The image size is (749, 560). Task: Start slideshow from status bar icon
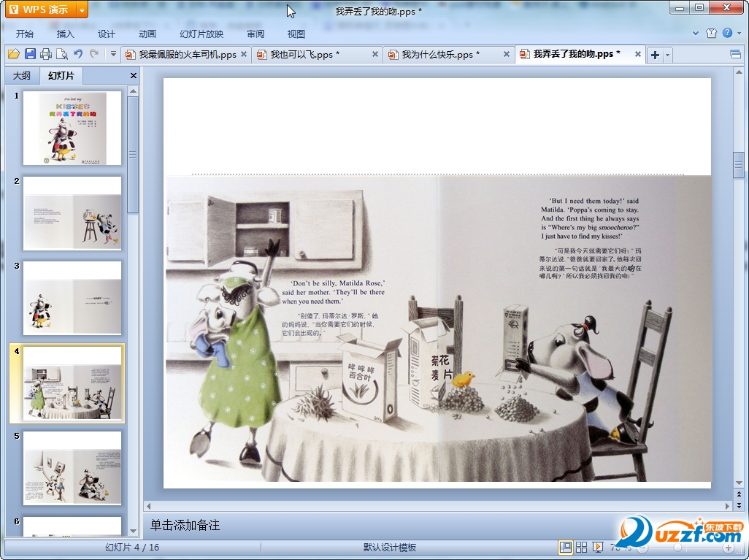click(x=597, y=547)
